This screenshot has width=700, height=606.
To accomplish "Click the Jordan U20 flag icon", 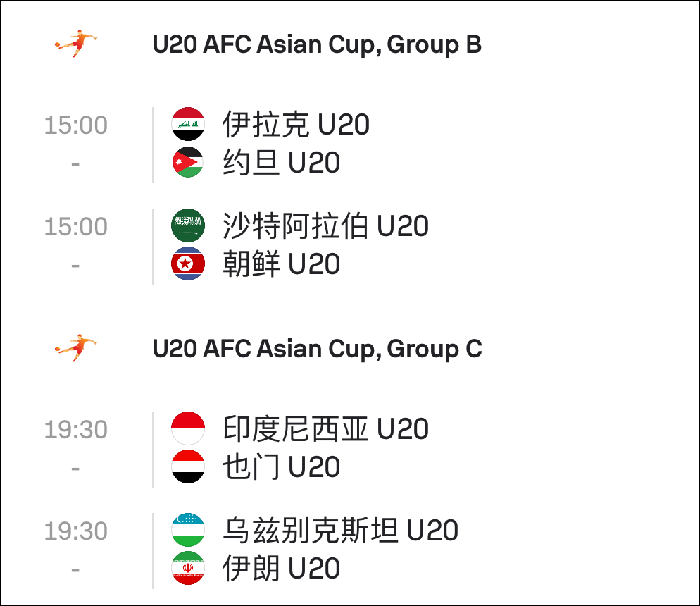I will [188, 161].
